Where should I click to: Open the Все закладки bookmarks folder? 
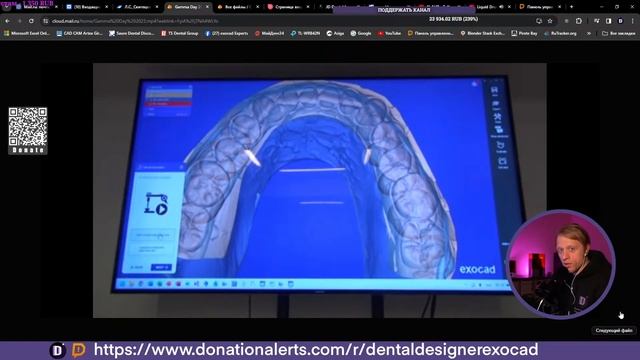[x=619, y=33]
